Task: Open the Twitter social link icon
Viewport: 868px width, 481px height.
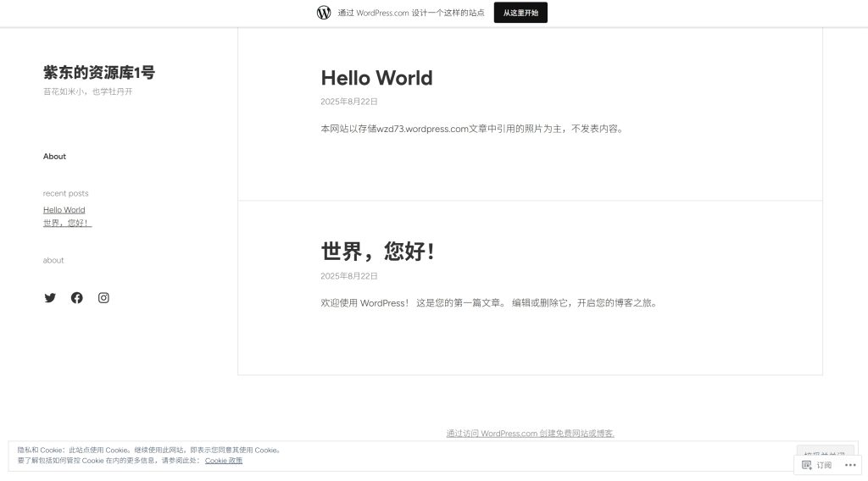Action: [50, 298]
